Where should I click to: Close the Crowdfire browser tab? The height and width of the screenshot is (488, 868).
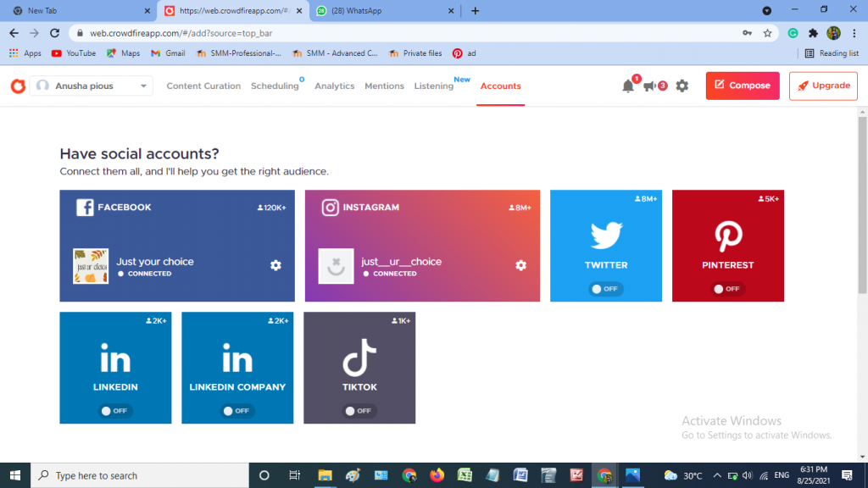pos(299,10)
